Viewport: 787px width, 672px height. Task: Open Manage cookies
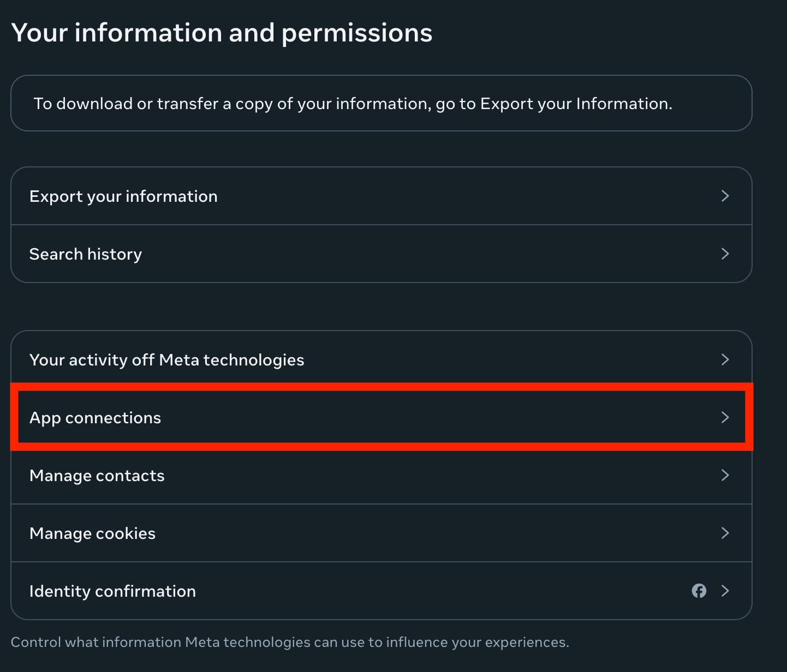[x=381, y=533]
